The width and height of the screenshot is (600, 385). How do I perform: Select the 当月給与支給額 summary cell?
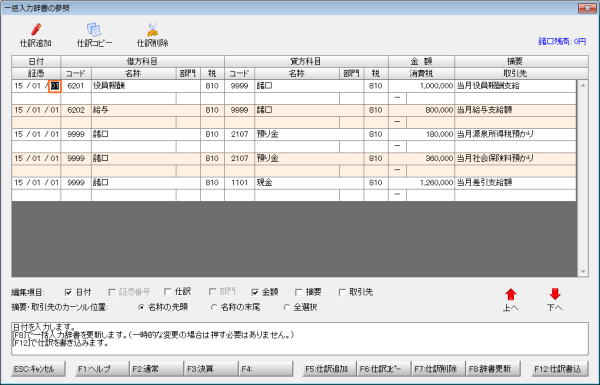515,110
